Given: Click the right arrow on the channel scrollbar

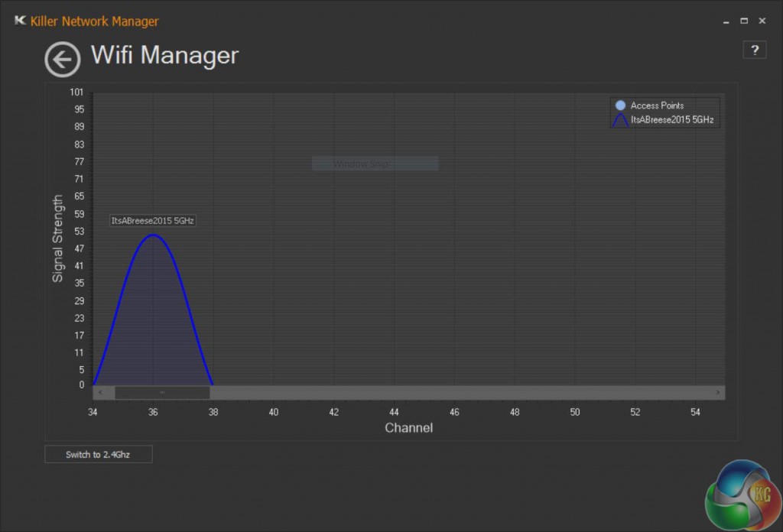Looking at the screenshot, I should 717,392.
